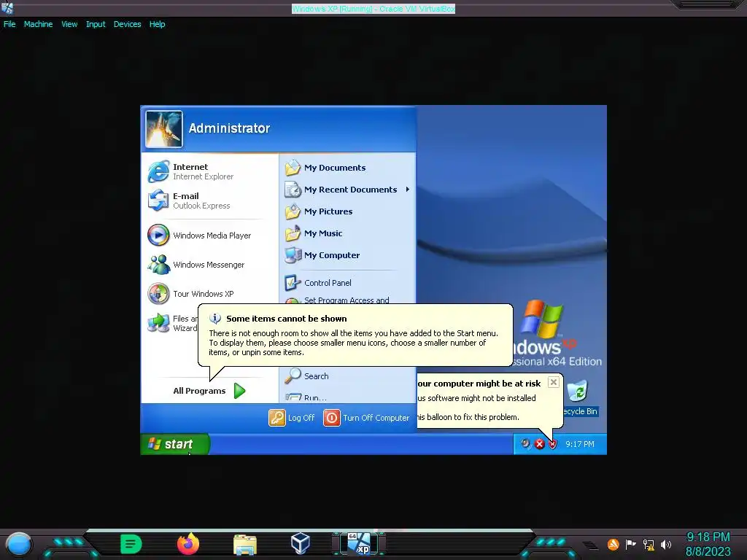Click the Administrator user picture
The height and width of the screenshot is (560, 747).
click(x=164, y=129)
